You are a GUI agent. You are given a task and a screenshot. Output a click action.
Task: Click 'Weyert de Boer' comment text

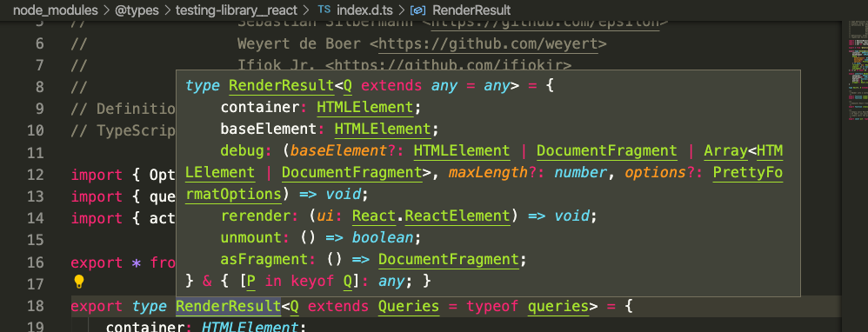[x=299, y=43]
